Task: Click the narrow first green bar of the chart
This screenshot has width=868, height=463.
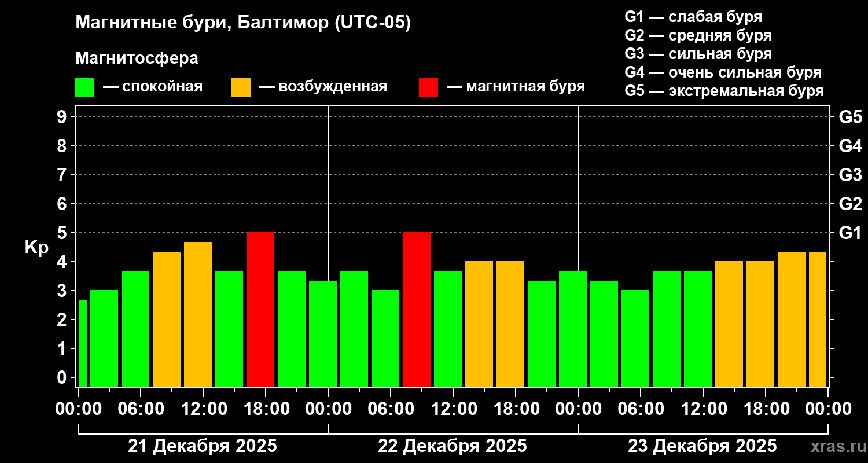Action: click(x=83, y=343)
